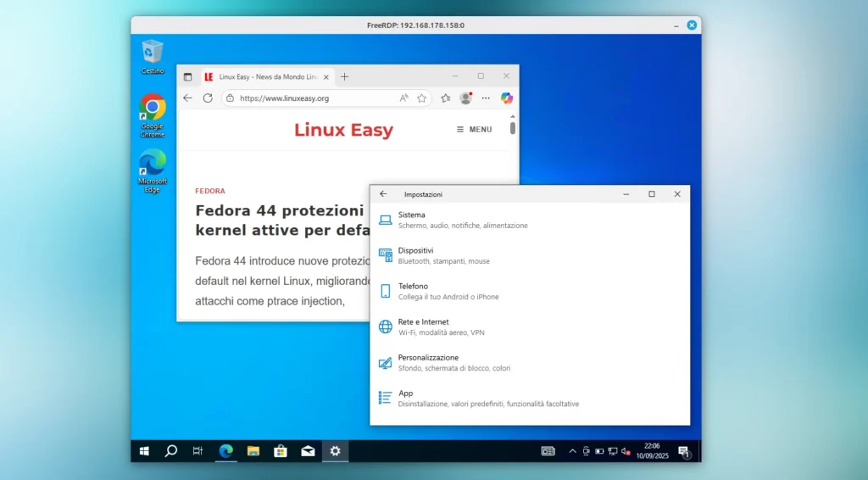Launch Copilot from the Edge toolbar
This screenshot has height=480, width=868.
coord(507,98)
